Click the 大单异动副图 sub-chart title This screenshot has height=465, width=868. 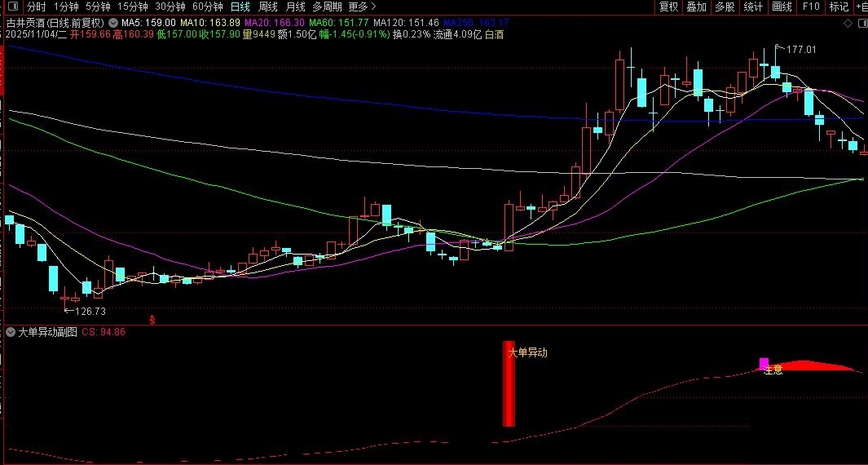pos(47,332)
